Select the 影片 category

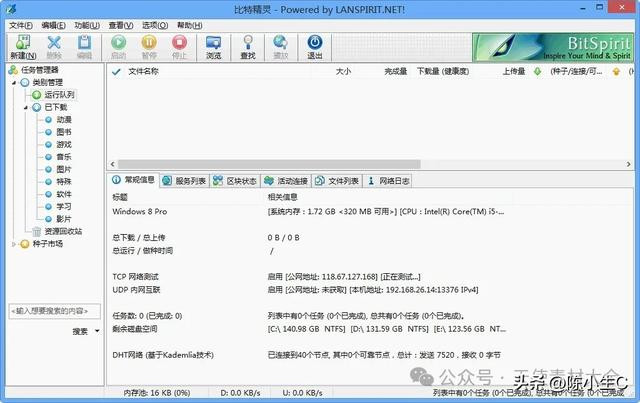tap(64, 219)
